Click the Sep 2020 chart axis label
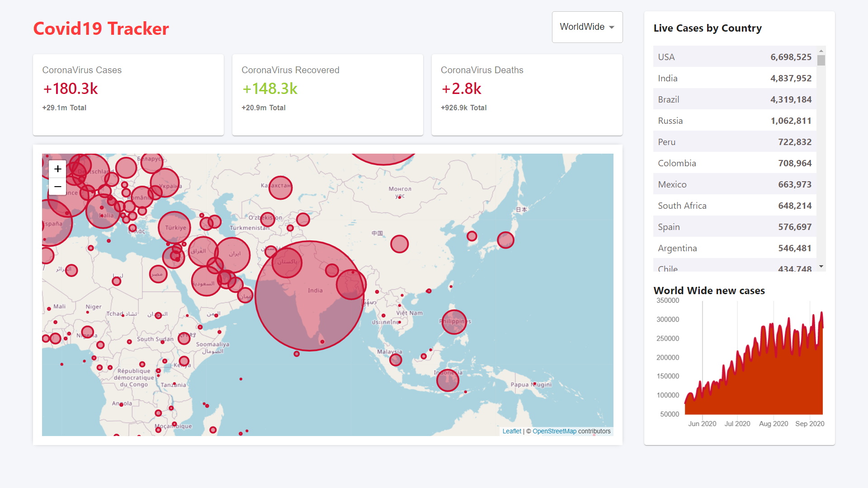The height and width of the screenshot is (488, 868). click(810, 424)
